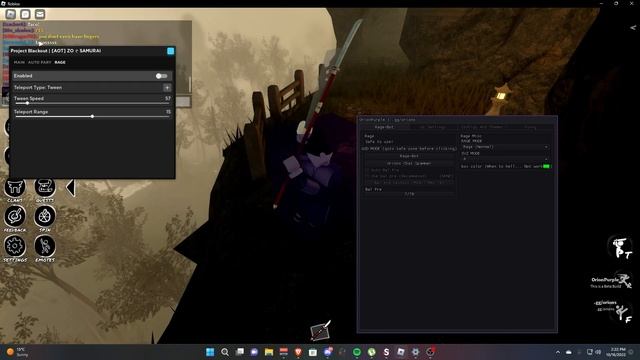
Task: Switch to the AUTO FARM tab
Action: [x=40, y=62]
